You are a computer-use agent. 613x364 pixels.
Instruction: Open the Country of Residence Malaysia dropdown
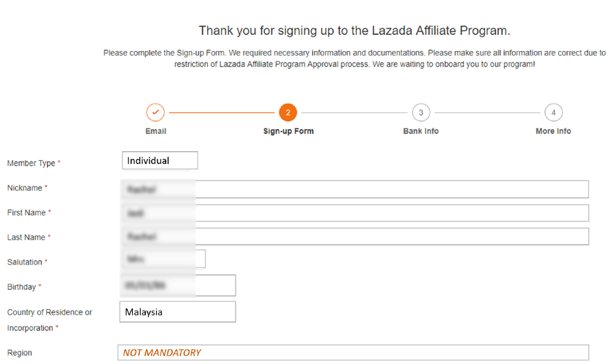coord(177,312)
